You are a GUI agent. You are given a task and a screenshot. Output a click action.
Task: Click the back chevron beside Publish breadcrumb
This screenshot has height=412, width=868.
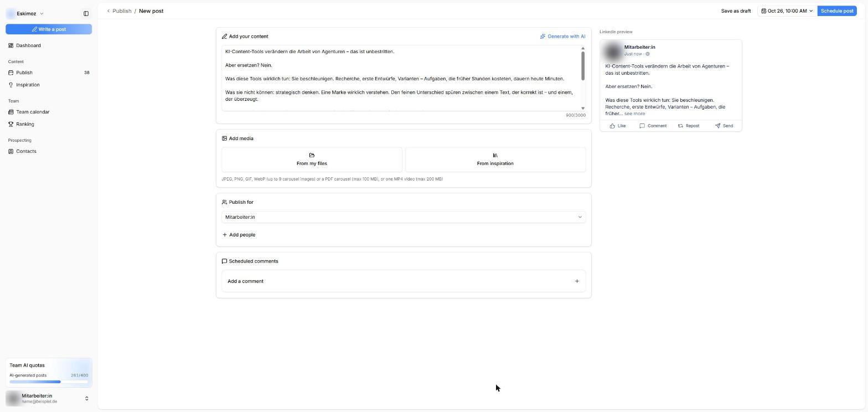coord(108,11)
